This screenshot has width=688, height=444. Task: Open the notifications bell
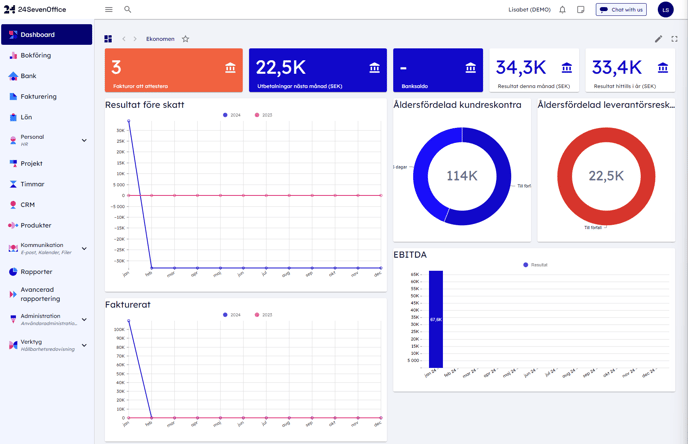click(x=562, y=10)
